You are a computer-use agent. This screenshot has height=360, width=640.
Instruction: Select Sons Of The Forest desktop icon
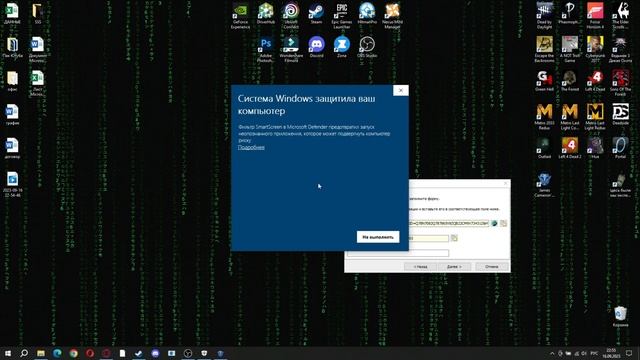[x=620, y=82]
